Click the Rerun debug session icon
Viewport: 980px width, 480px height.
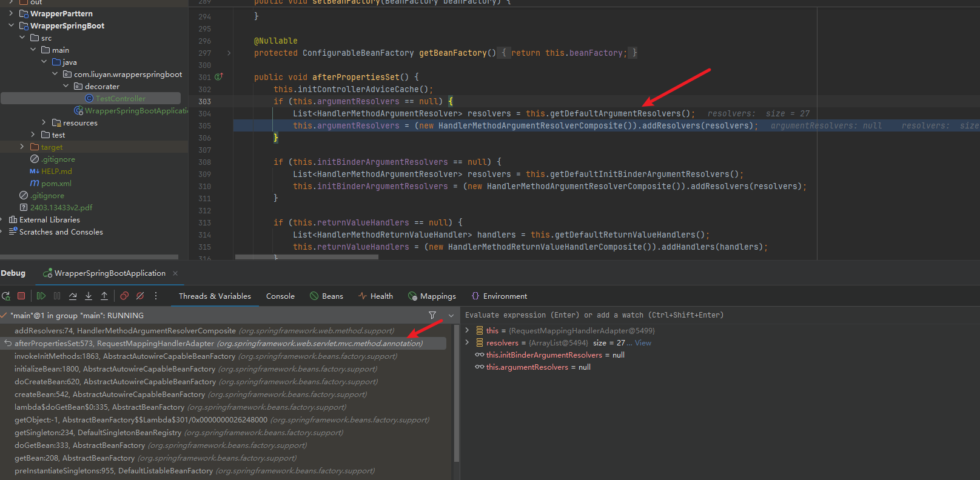coord(6,296)
